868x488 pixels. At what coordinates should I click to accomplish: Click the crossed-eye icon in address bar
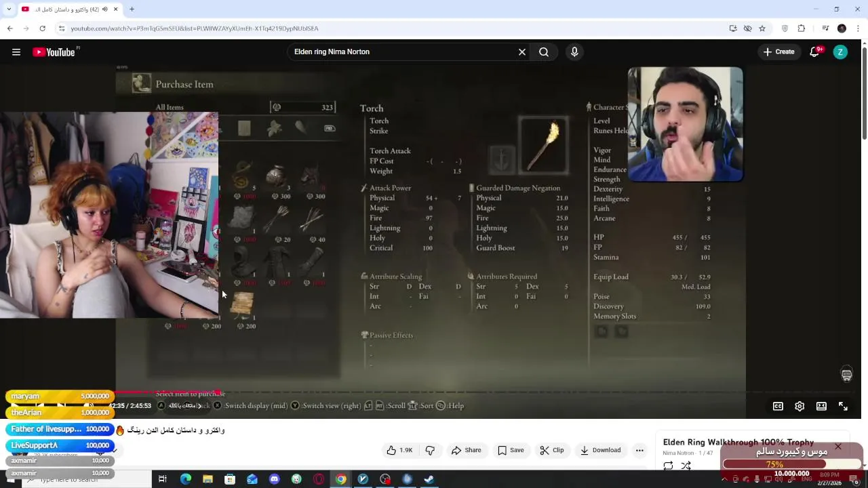click(747, 28)
